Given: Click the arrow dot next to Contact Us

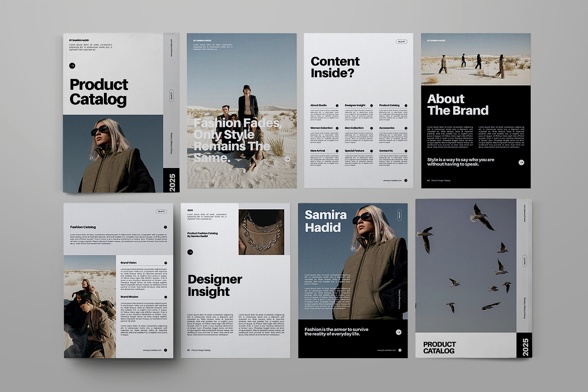Looking at the screenshot, I should click(x=407, y=151).
